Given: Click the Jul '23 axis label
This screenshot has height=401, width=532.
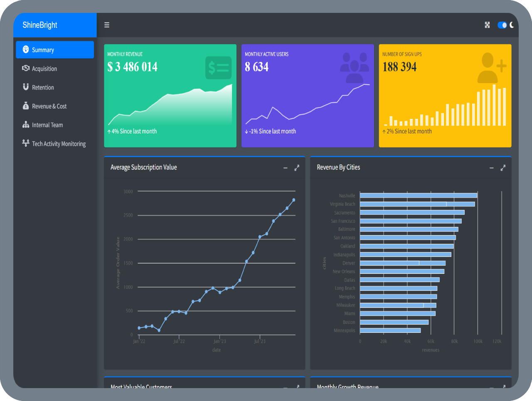Looking at the screenshot, I should click(260, 342).
